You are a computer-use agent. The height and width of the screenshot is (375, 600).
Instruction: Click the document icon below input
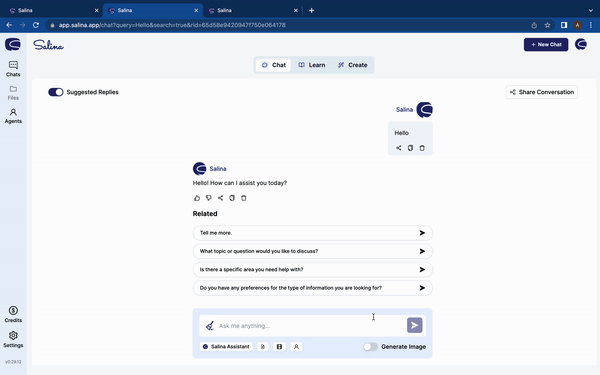262,347
